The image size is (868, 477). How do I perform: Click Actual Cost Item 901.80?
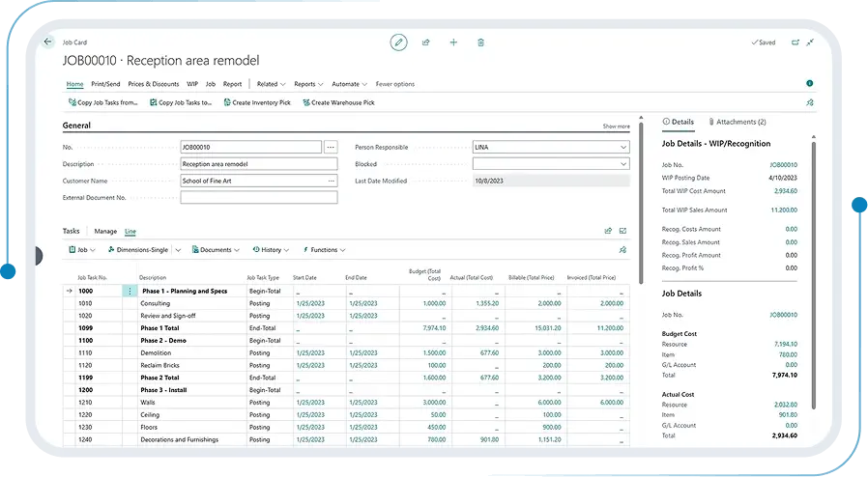pos(788,414)
